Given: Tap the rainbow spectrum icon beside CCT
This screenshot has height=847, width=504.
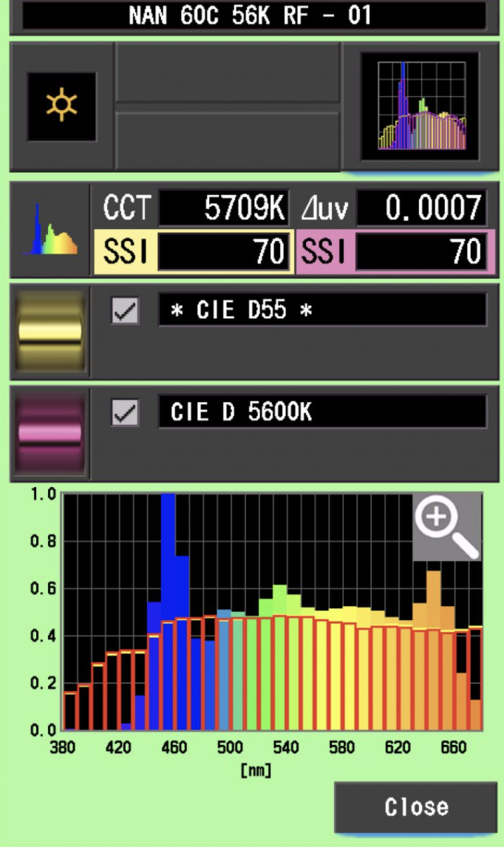Looking at the screenshot, I should click(x=50, y=231).
